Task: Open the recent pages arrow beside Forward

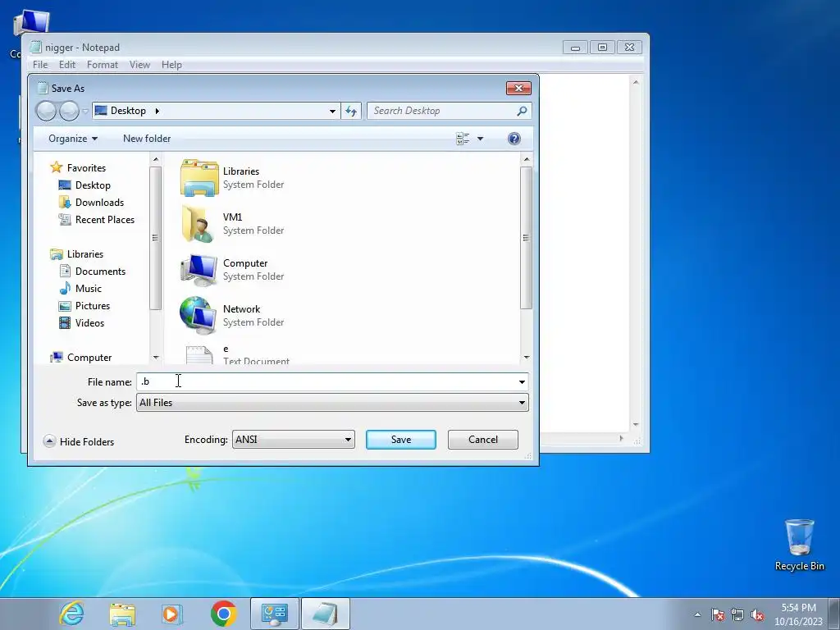Action: coord(84,112)
